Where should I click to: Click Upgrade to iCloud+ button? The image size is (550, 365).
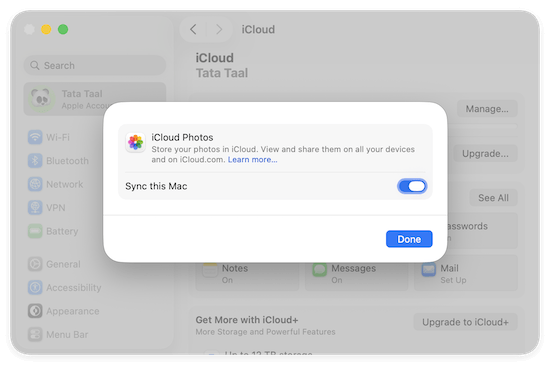pyautogui.click(x=465, y=322)
